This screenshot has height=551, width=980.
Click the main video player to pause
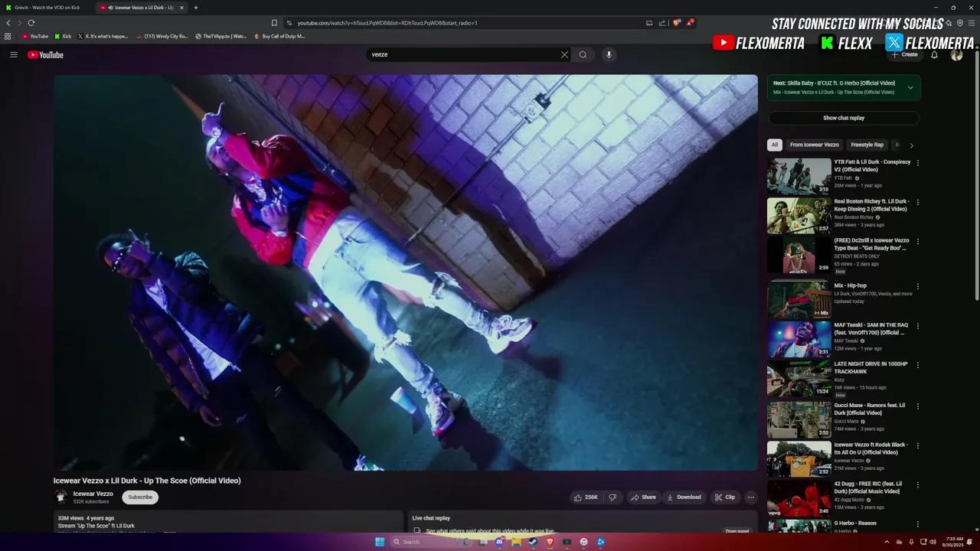(x=406, y=272)
